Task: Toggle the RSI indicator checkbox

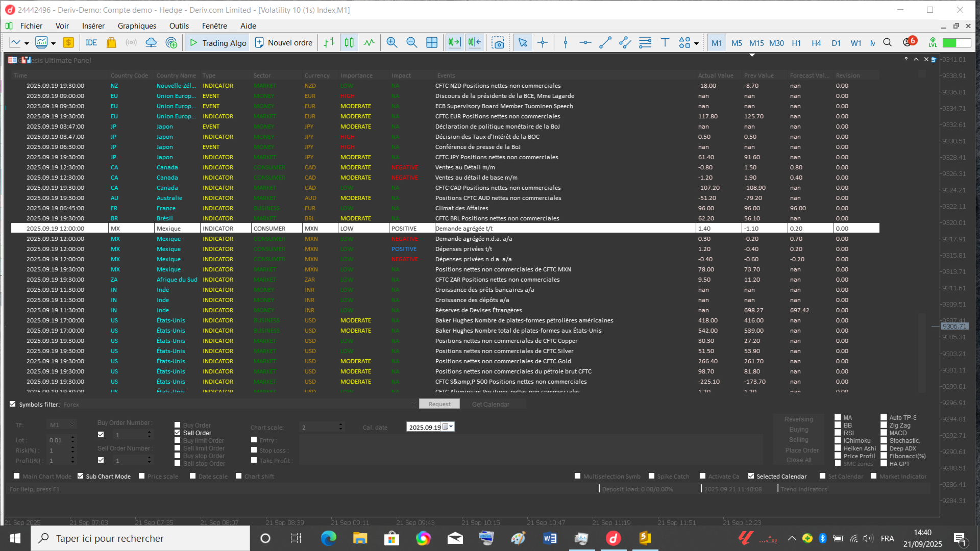Action: (x=838, y=433)
